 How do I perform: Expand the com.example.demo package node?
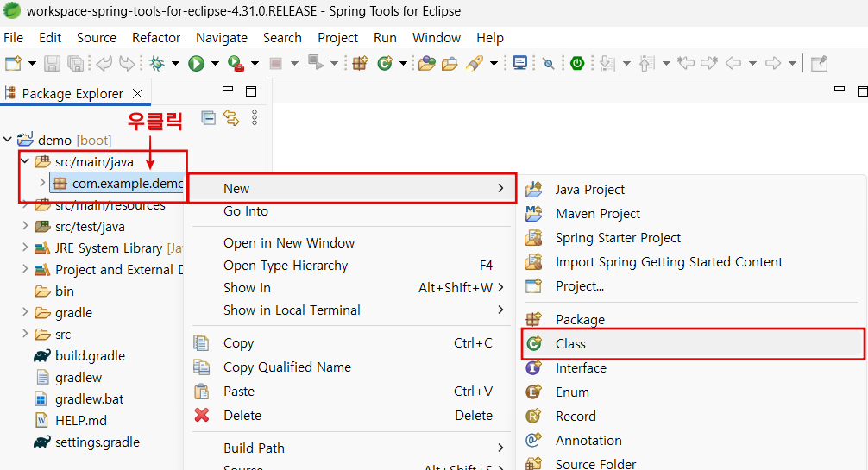(x=42, y=183)
